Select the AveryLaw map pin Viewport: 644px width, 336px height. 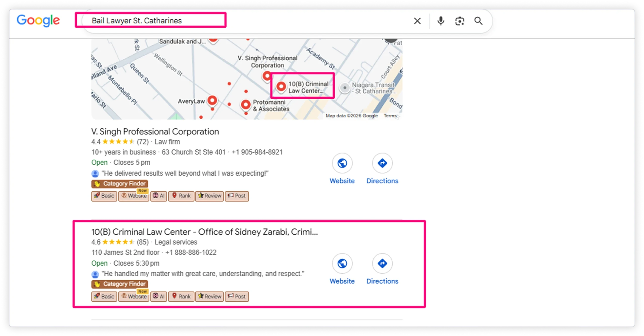[212, 101]
